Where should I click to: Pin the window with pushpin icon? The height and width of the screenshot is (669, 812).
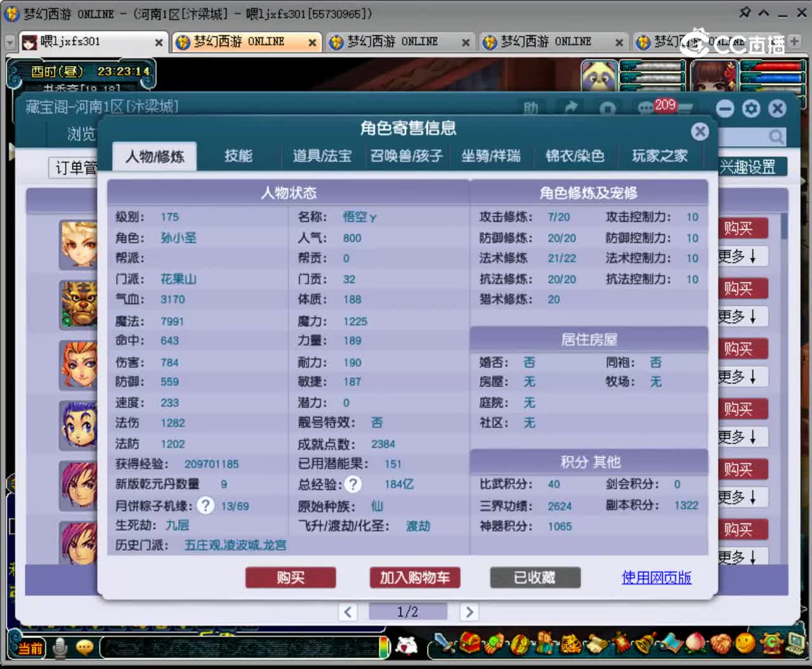coord(745,12)
